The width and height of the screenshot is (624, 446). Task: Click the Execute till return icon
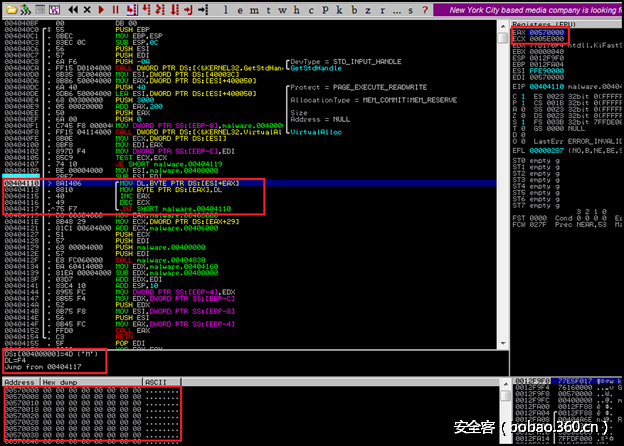[188, 10]
